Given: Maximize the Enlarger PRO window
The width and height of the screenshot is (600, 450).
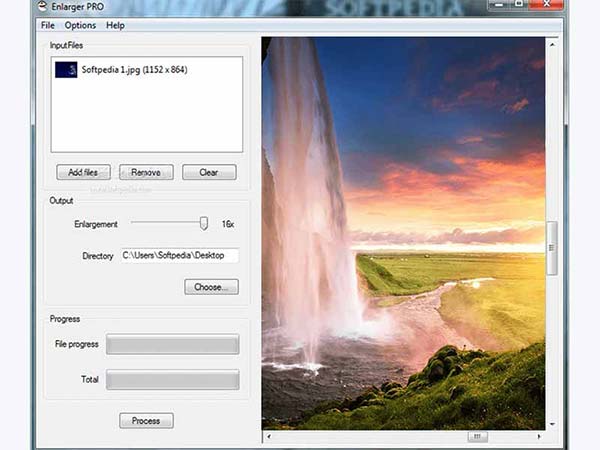Looking at the screenshot, I should coord(519,4).
